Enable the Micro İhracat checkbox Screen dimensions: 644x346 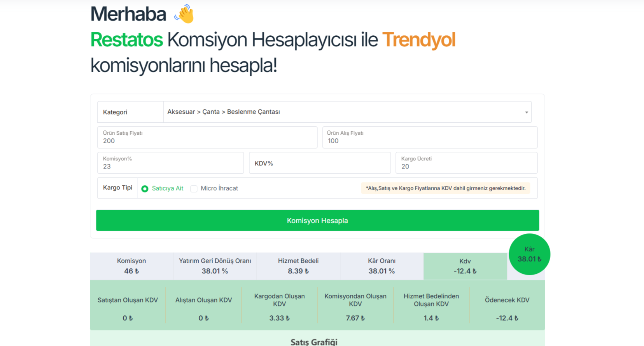click(x=194, y=189)
